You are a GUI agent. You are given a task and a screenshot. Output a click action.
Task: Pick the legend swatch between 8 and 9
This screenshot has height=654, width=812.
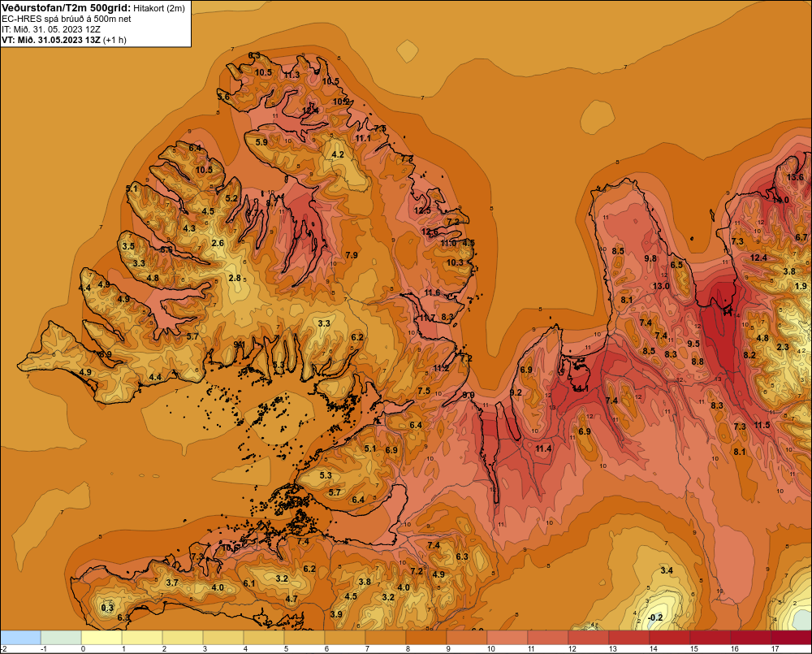[x=426, y=638]
